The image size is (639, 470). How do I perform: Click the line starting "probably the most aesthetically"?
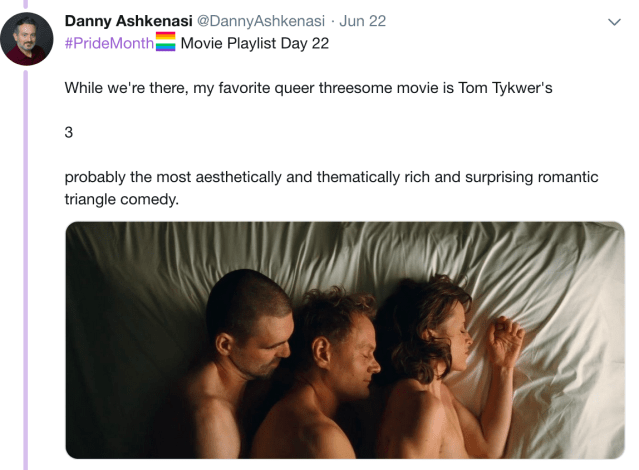[331, 177]
